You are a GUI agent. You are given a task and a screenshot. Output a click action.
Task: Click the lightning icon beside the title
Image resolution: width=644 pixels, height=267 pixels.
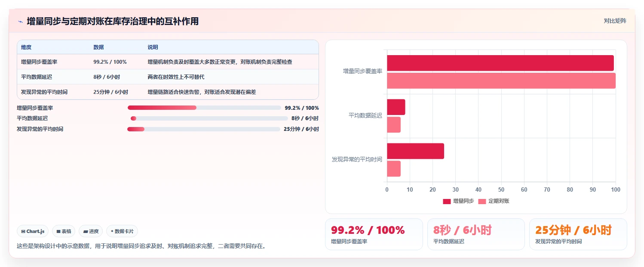pyautogui.click(x=20, y=22)
